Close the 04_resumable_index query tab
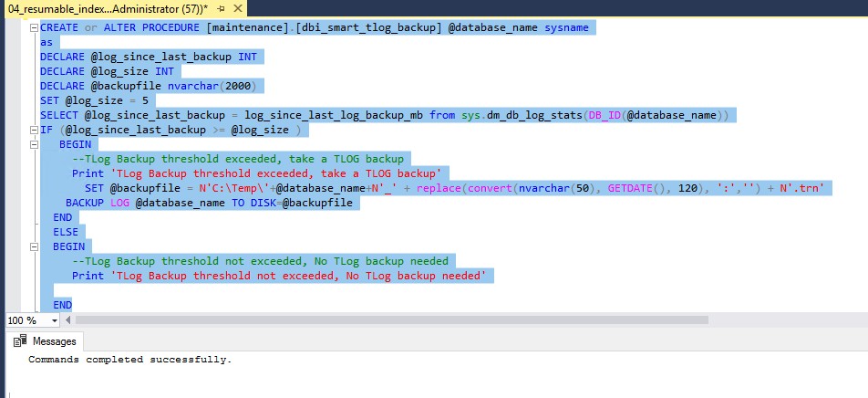 [x=236, y=8]
